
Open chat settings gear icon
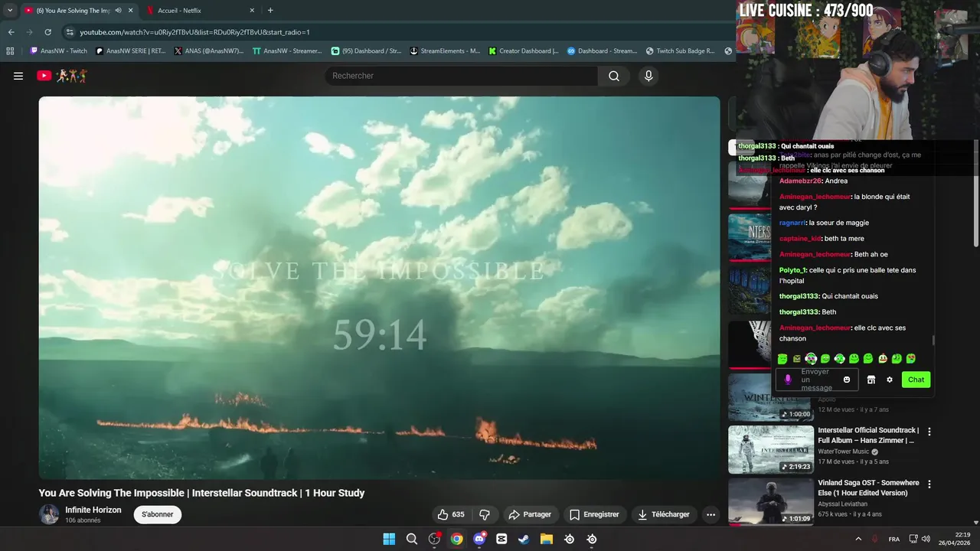point(890,380)
